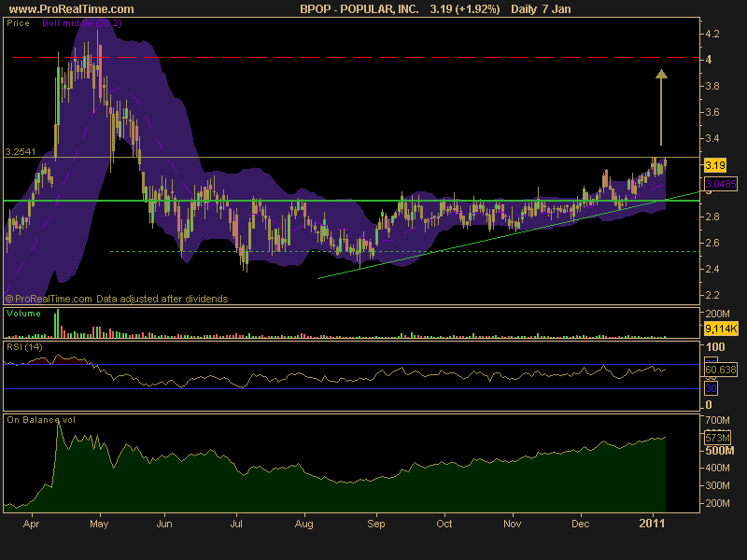747x560 pixels.
Task: Click the 200M volume axis label
Action: 717,314
